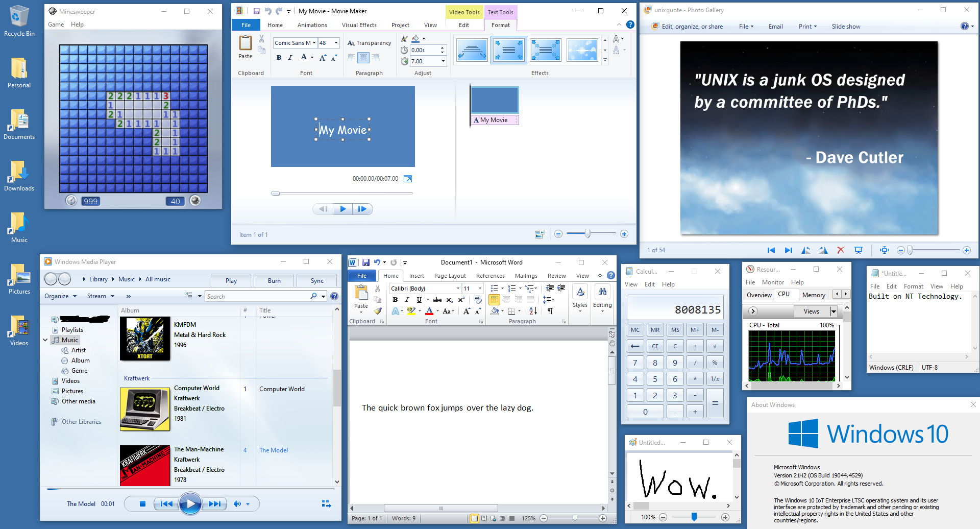This screenshot has height=529, width=980.
Task: Open the Visual Effects tab in Movie Maker
Action: [359, 25]
